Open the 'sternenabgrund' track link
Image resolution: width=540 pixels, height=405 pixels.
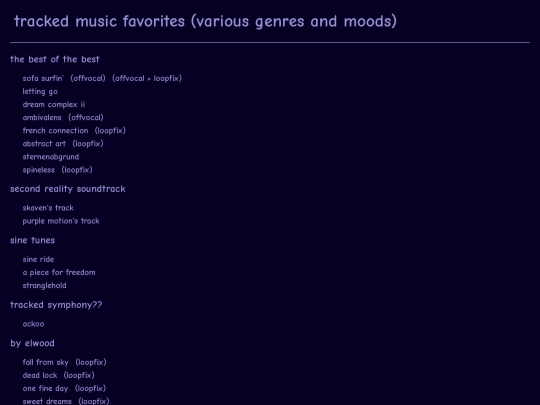(x=51, y=157)
